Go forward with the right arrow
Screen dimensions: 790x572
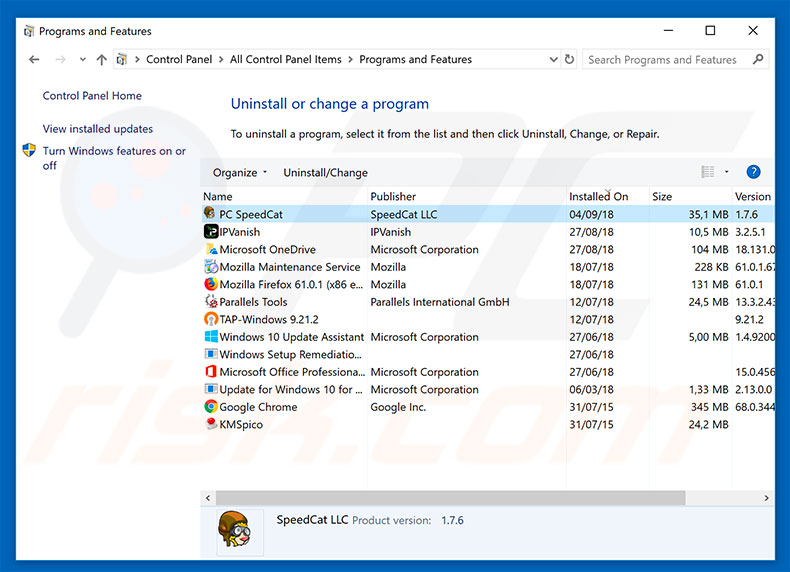tap(60, 59)
